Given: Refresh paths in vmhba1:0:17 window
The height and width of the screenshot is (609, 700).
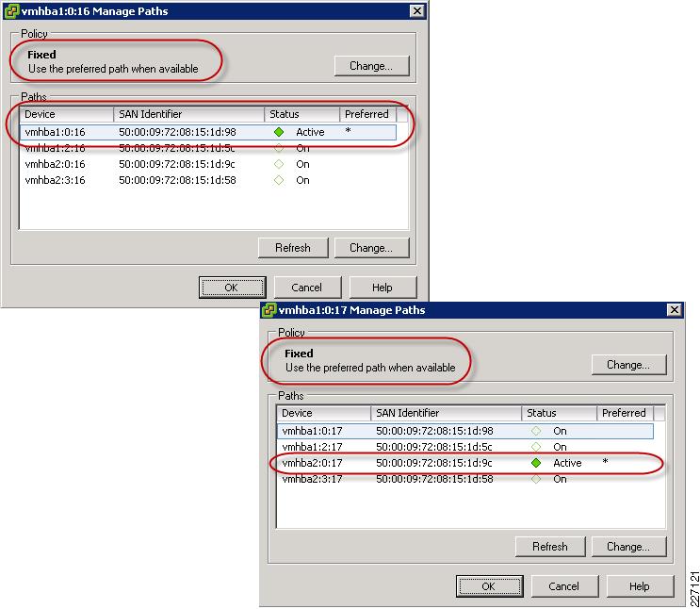Looking at the screenshot, I should [x=550, y=547].
